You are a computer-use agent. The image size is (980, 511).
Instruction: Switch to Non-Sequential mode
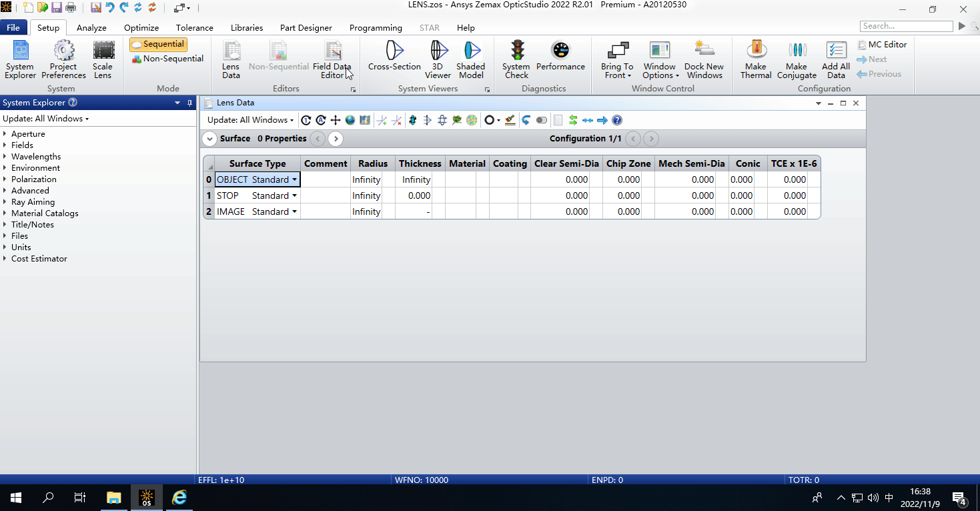(x=167, y=59)
